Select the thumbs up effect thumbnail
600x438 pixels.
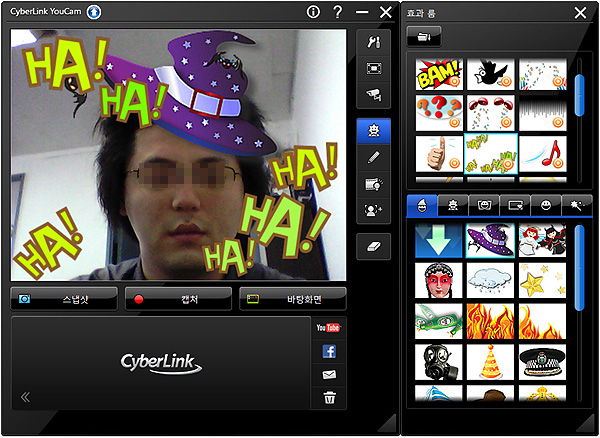[439, 154]
